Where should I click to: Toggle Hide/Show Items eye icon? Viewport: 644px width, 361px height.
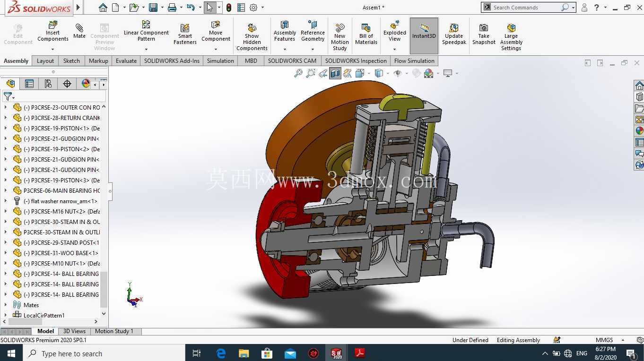coord(398,73)
